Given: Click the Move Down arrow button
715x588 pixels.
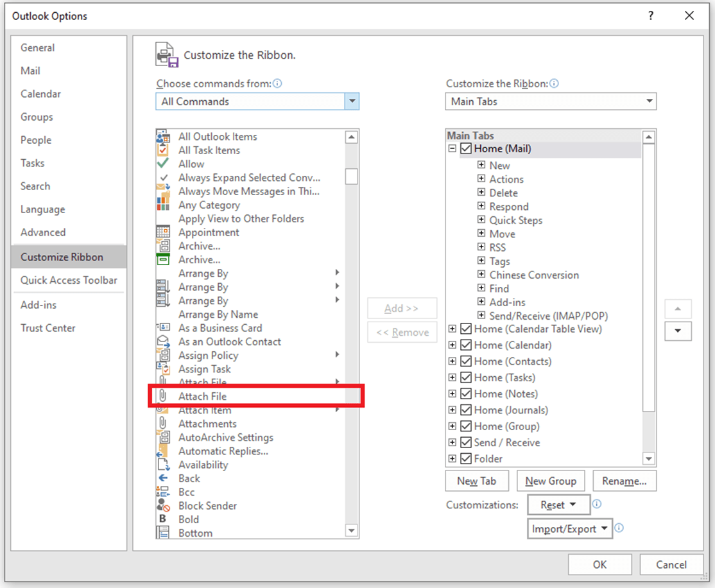Looking at the screenshot, I should pos(678,331).
